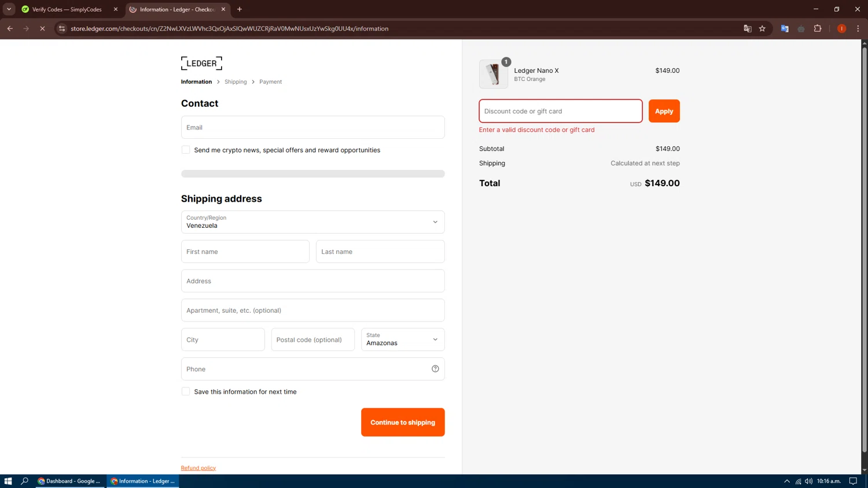Click the Google Translate extension icon

click(x=785, y=28)
